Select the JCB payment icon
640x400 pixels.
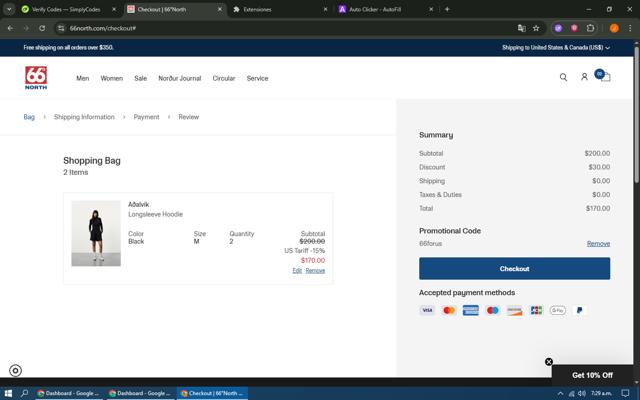[x=536, y=310]
